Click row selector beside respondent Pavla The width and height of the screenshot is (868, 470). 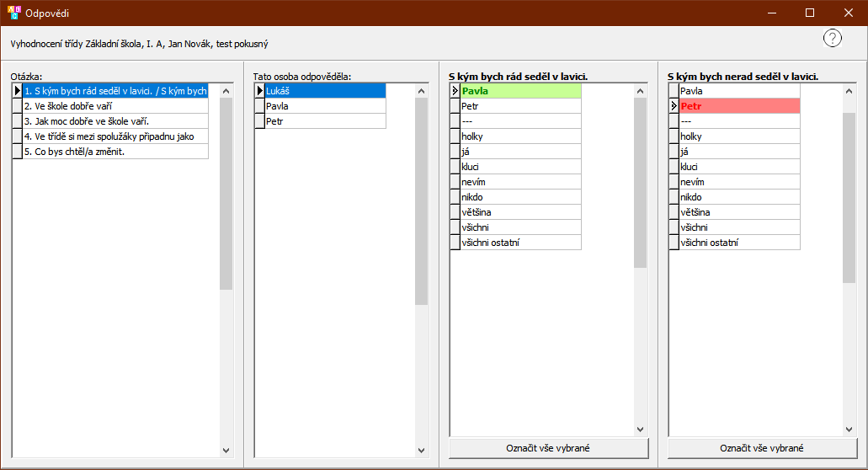(259, 106)
